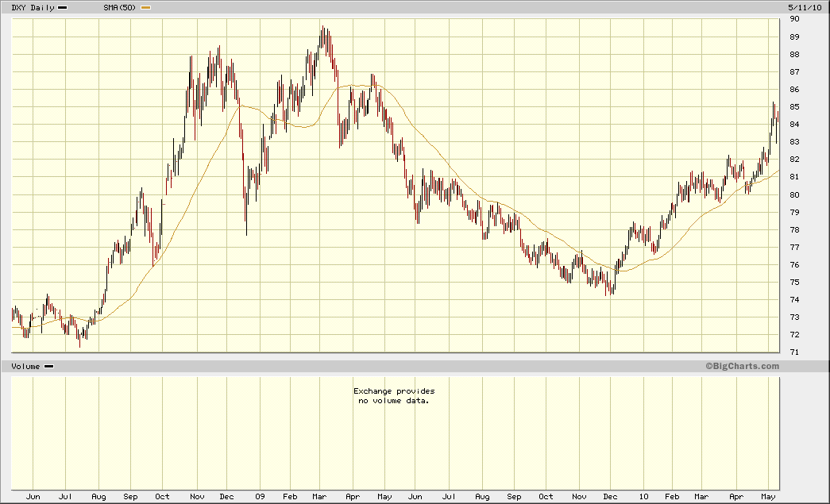Click the price axis label "85"
The image size is (830, 504).
click(x=794, y=107)
